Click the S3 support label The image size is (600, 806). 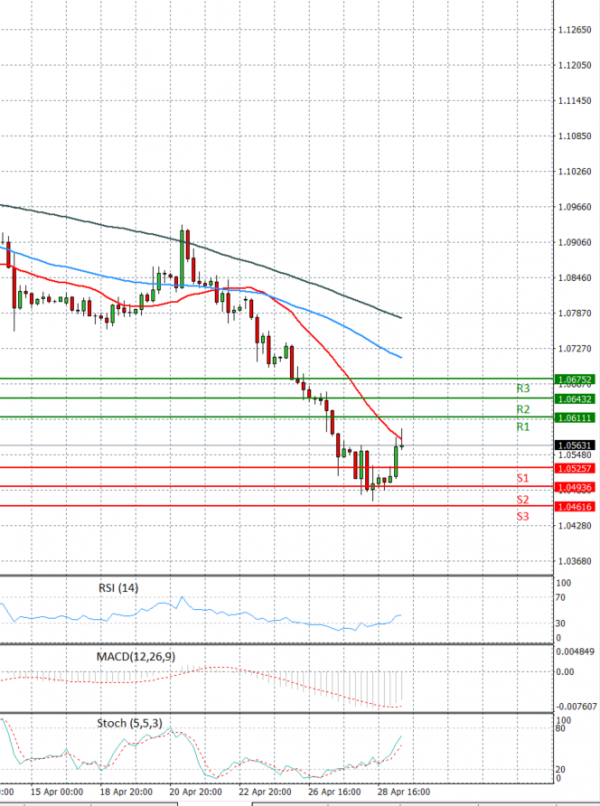[522, 516]
